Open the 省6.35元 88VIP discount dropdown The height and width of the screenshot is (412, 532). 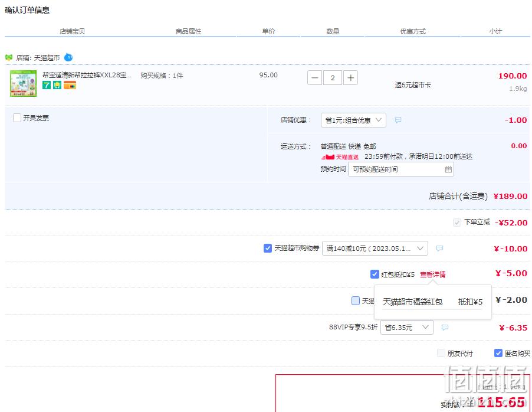[x=407, y=328]
